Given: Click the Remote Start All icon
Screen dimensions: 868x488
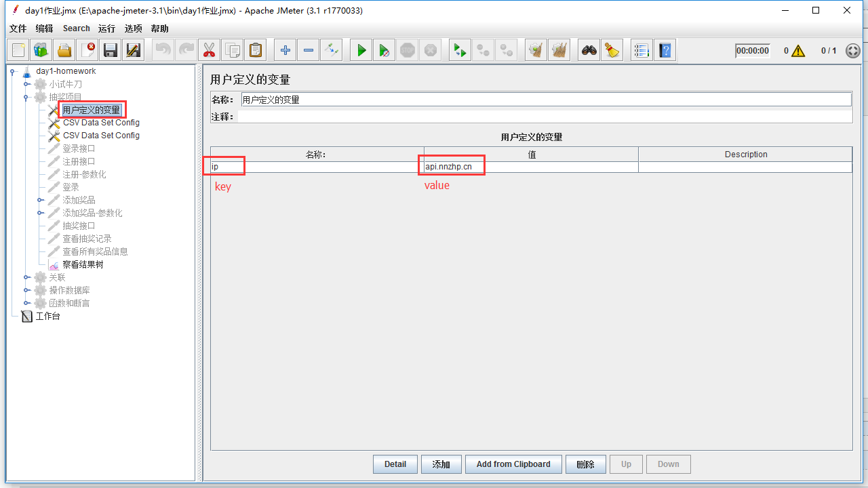Looking at the screenshot, I should tap(460, 50).
